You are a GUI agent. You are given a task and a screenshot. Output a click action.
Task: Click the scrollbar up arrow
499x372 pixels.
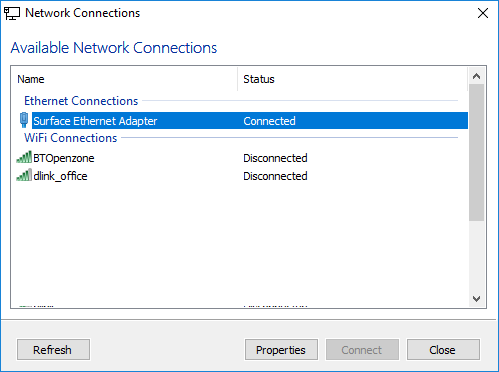[476, 76]
